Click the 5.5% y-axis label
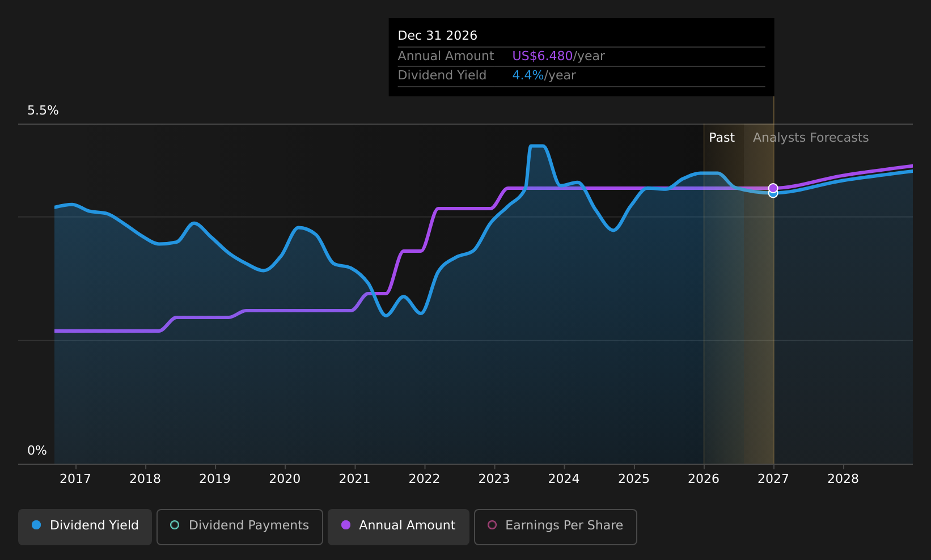 [x=43, y=111]
